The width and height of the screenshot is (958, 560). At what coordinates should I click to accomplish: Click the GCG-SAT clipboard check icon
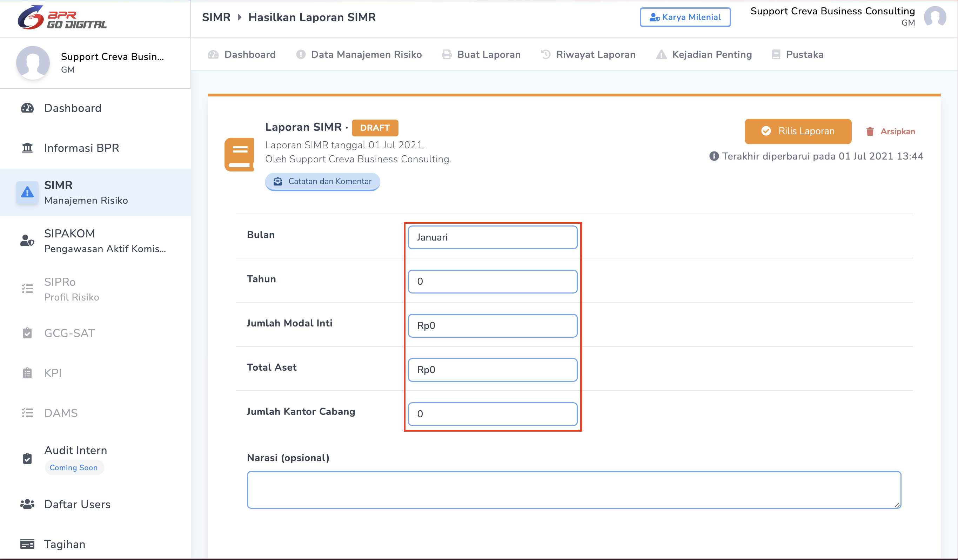coord(27,333)
